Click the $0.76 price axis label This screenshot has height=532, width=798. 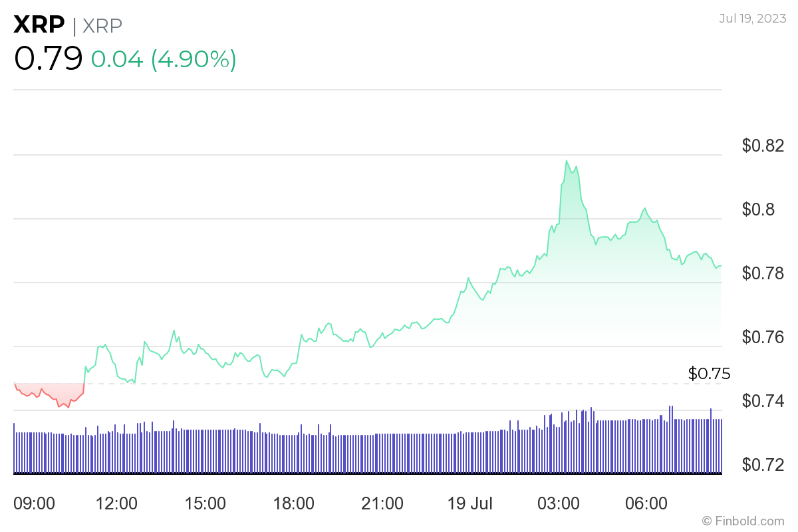[x=764, y=337]
